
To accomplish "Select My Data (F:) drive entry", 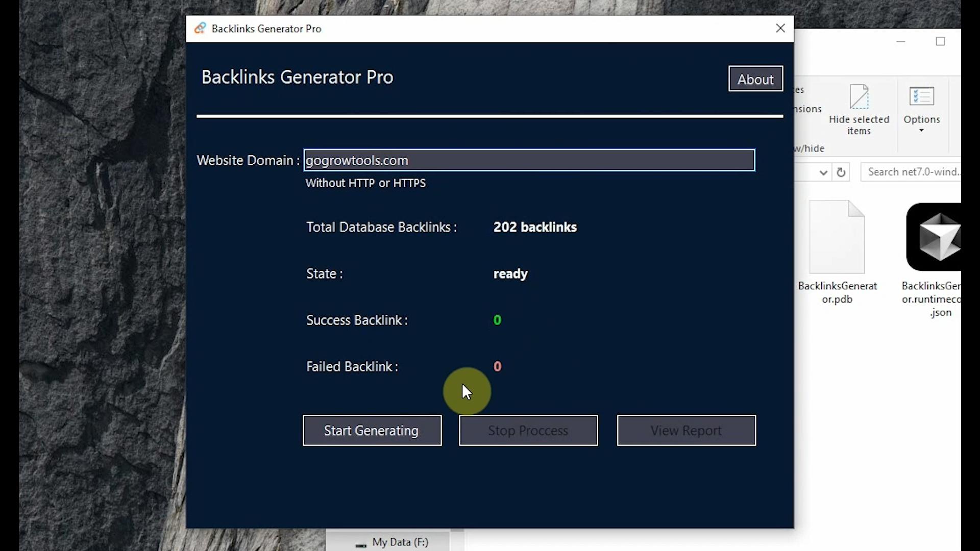I will (x=400, y=542).
